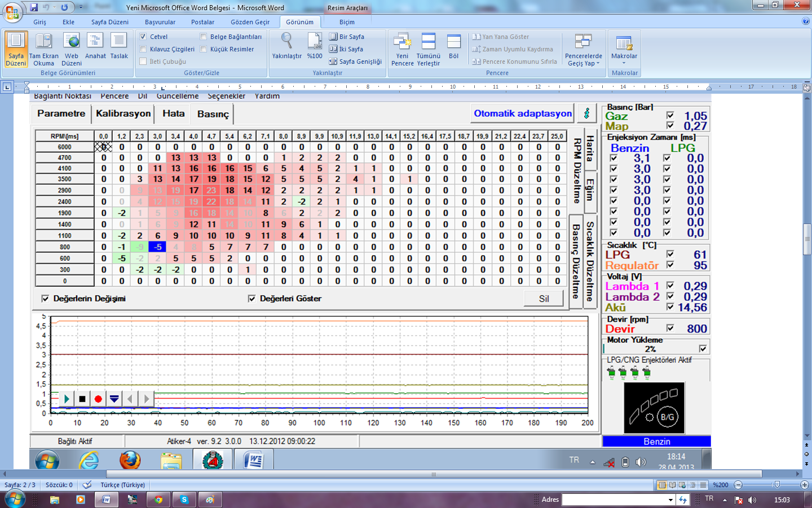Image resolution: width=812 pixels, height=508 pixels.
Task: Expand the Pencerelerde Geçiş Yap dropdown
Action: coord(584,49)
